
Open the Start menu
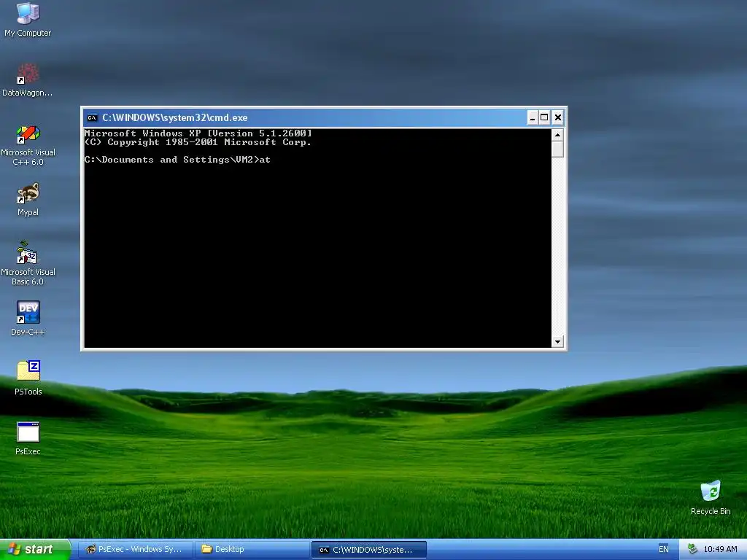coord(35,549)
